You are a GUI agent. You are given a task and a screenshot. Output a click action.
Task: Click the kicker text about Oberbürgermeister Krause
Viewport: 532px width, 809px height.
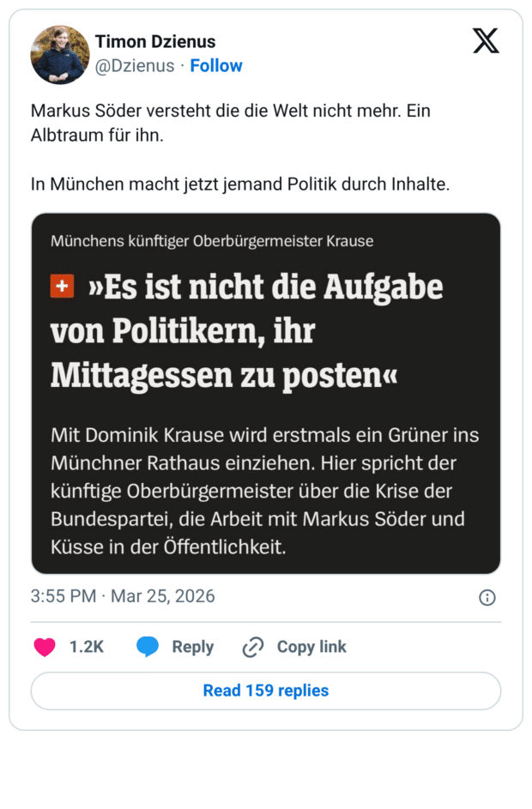coord(211,241)
